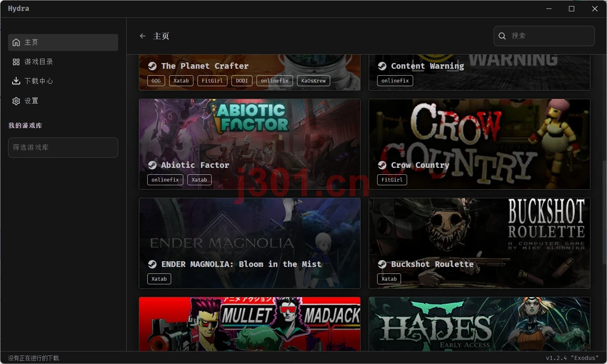607x364 pixels.
Task: Click the vertical scrollbar of game list
Action: (605, 212)
